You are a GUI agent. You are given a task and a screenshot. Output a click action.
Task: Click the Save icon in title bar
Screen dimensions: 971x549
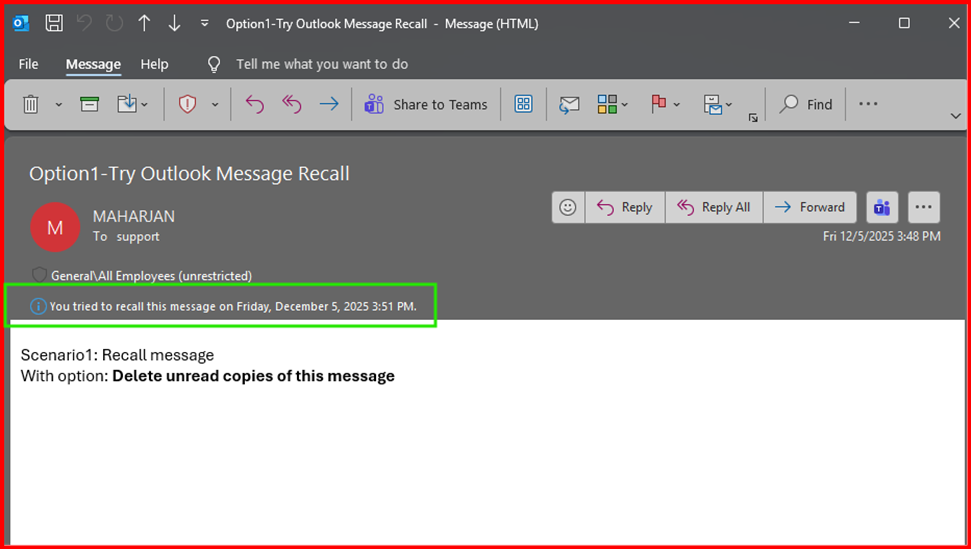point(55,23)
